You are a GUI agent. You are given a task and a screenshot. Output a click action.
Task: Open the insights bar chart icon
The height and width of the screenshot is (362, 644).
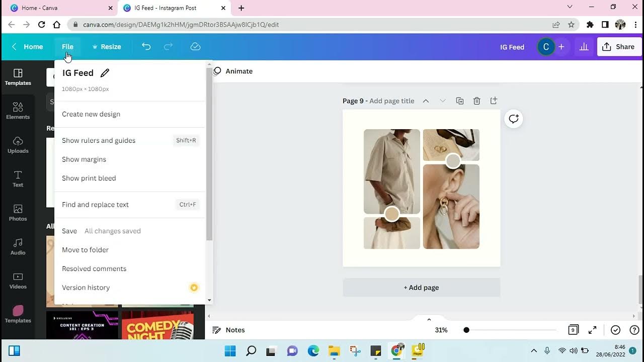584,46
